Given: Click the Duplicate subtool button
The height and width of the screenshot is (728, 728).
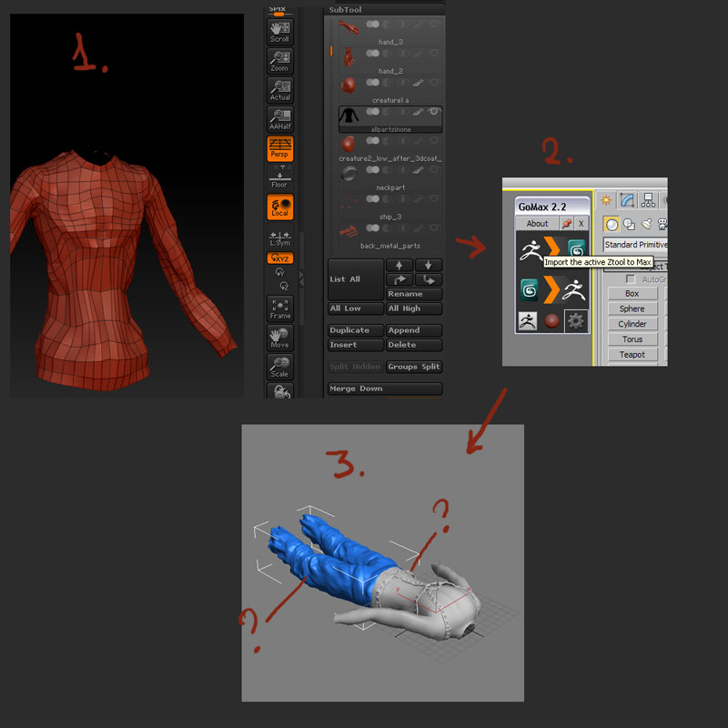Looking at the screenshot, I should pyautogui.click(x=356, y=330).
